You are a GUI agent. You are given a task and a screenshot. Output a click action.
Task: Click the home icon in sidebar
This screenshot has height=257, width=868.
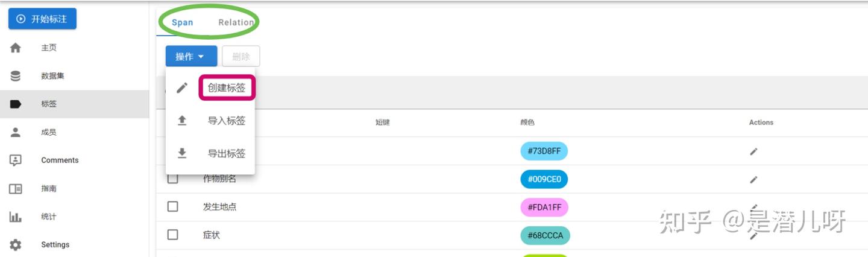[16, 48]
